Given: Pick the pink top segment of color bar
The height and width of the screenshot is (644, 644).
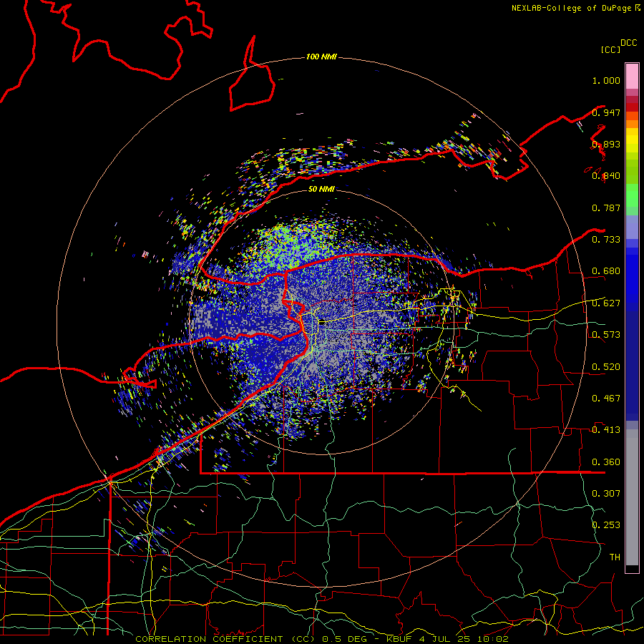Looking at the screenshot, I should tap(632, 76).
